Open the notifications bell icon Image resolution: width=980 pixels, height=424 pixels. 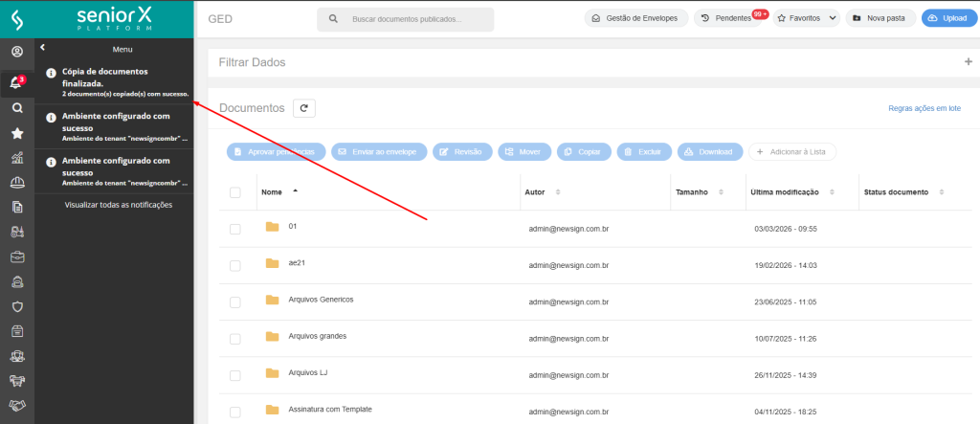[16, 83]
